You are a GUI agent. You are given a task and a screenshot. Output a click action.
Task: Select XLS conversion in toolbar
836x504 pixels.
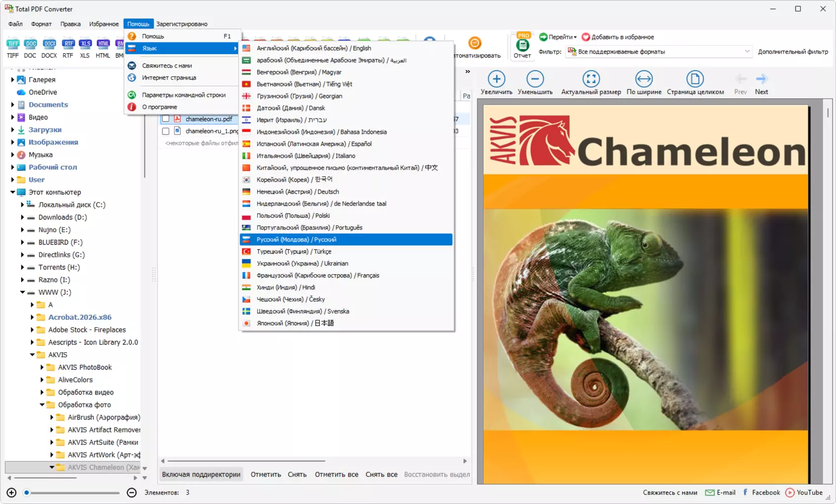[85, 48]
